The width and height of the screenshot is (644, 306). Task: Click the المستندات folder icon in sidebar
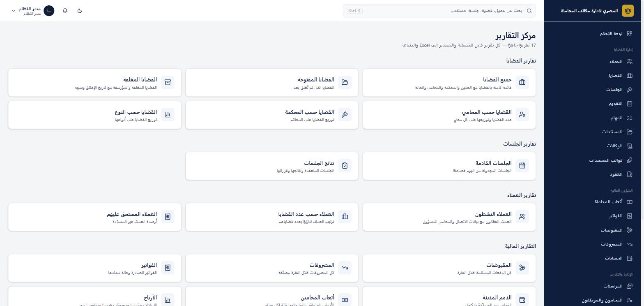point(630,132)
